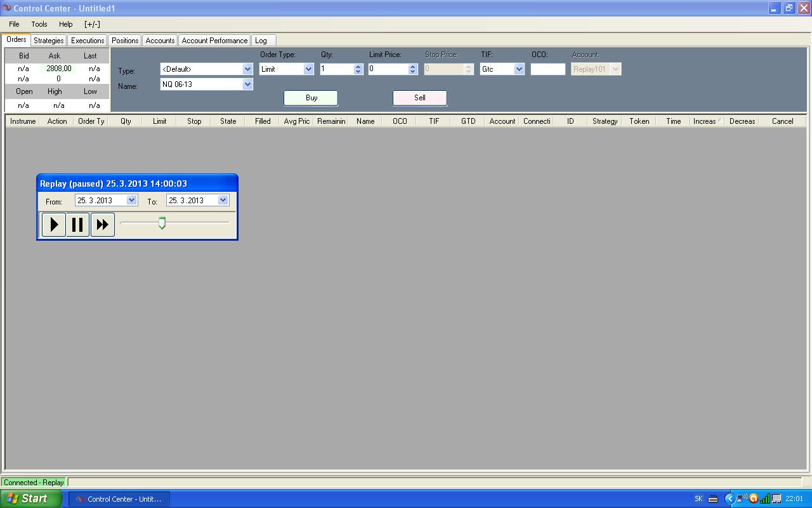
Task: Click the Connected - Replay status indicator
Action: (x=34, y=483)
